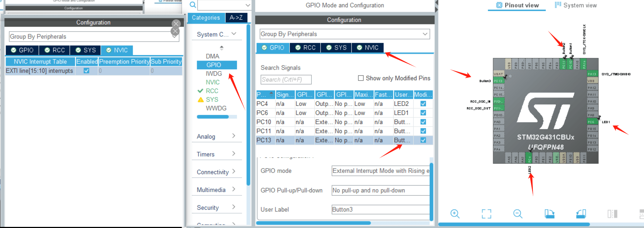Switch to the A->Z tab
The height and width of the screenshot is (228, 644).
(x=236, y=18)
